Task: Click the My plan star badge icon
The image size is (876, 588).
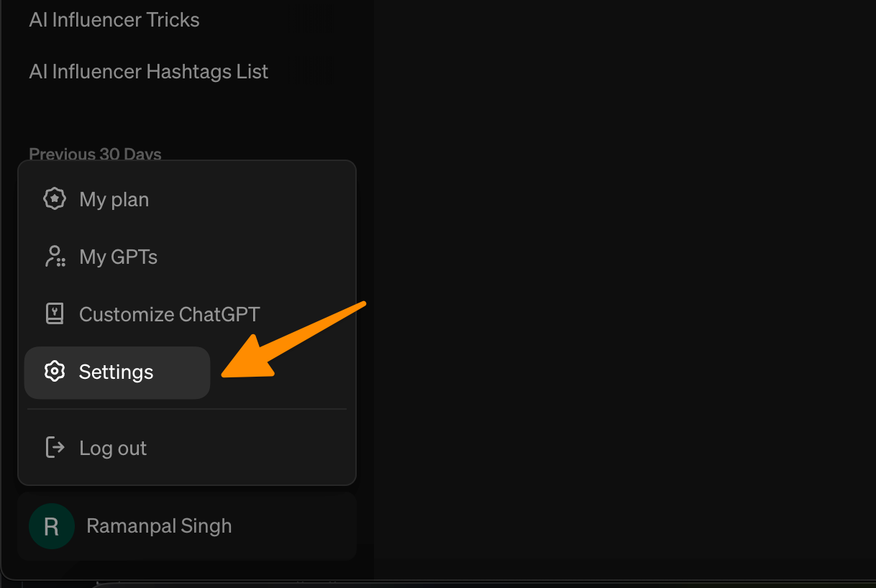Action: pyautogui.click(x=55, y=199)
